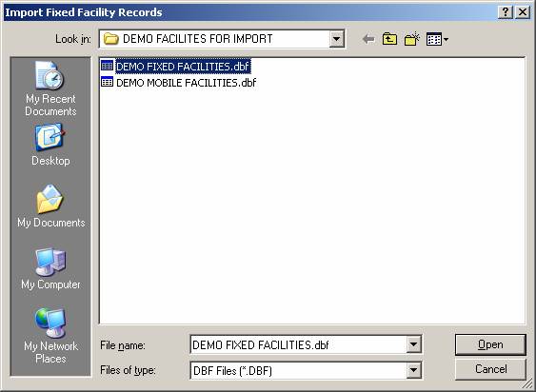Open My Recent Documents shortcut
This screenshot has width=536, height=392.
coord(50,88)
